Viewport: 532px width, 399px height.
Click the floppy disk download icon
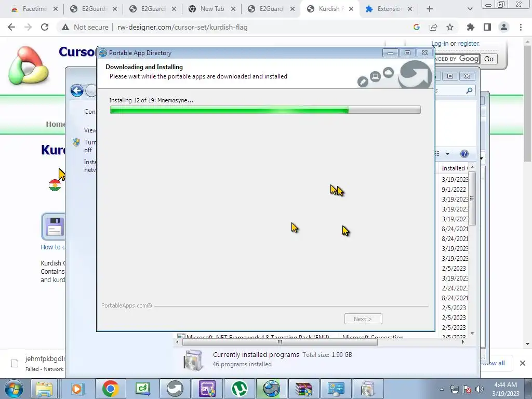(54, 227)
